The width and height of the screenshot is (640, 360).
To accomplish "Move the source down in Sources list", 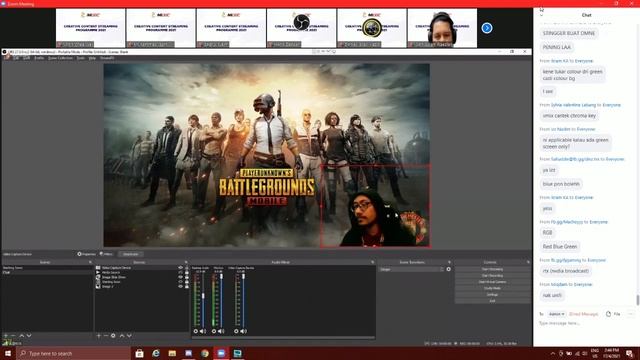I will pos(129,336).
